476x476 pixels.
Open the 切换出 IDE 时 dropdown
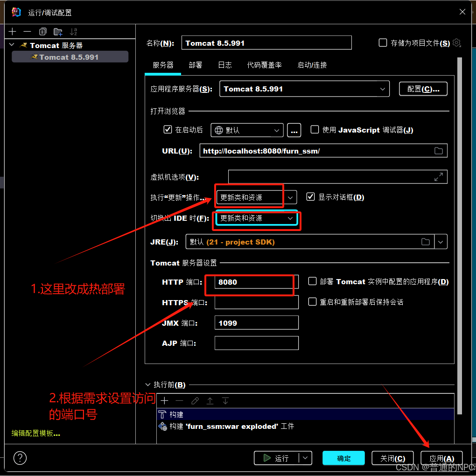[256, 218]
